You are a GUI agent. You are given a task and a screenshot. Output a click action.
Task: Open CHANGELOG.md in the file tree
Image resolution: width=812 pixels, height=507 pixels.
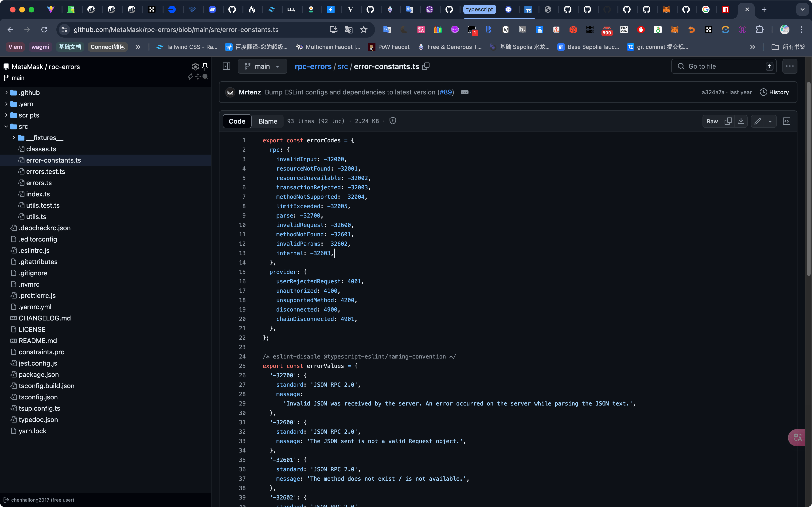(45, 318)
